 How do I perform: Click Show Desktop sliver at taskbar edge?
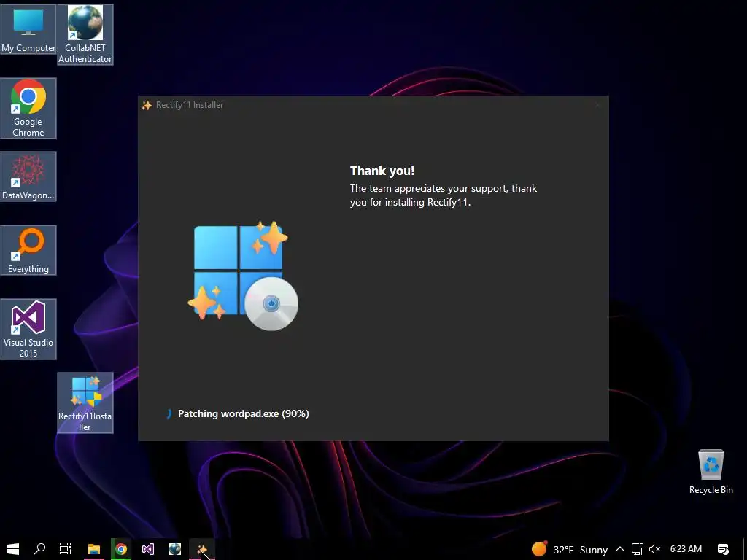(745, 549)
